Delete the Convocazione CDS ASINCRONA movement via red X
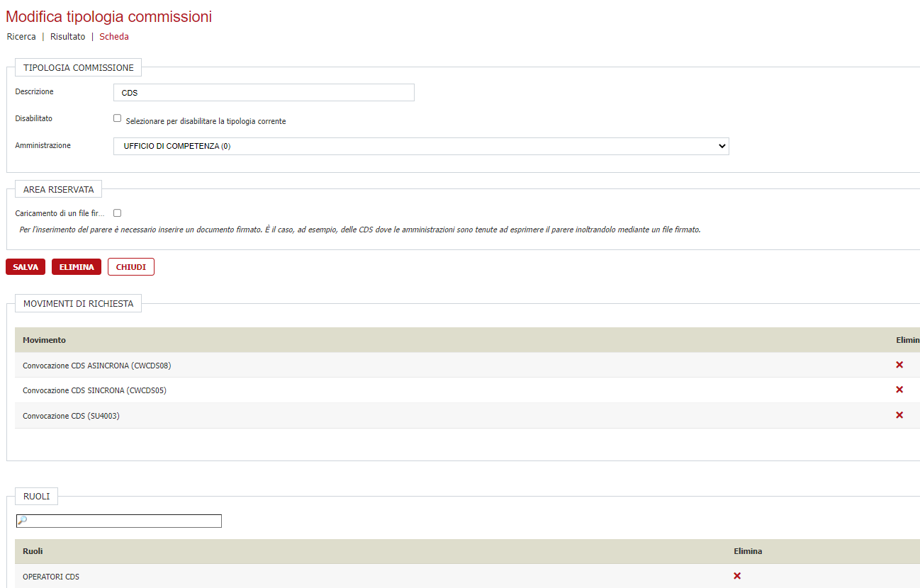The width and height of the screenshot is (920, 588). [x=899, y=364]
